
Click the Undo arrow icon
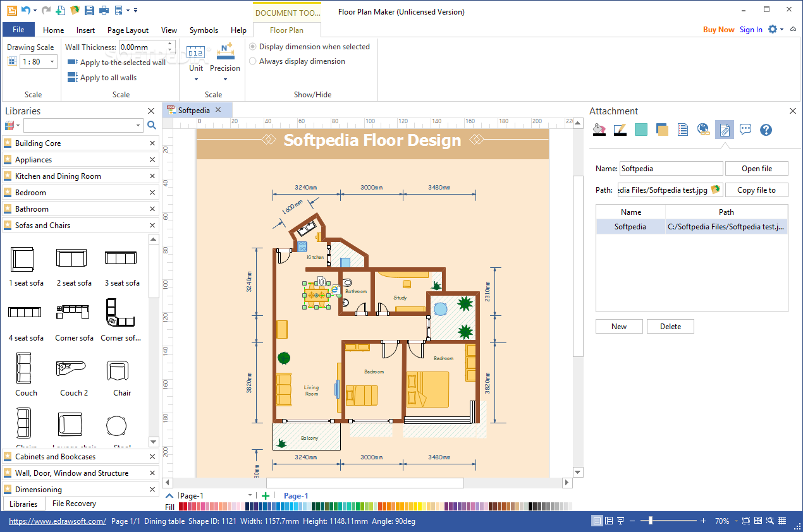pos(25,10)
